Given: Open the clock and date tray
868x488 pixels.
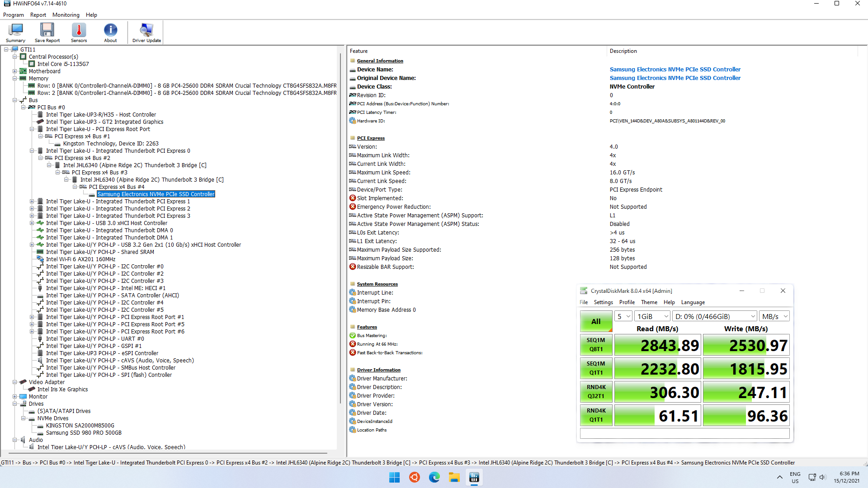Looking at the screenshot, I should 846,477.
